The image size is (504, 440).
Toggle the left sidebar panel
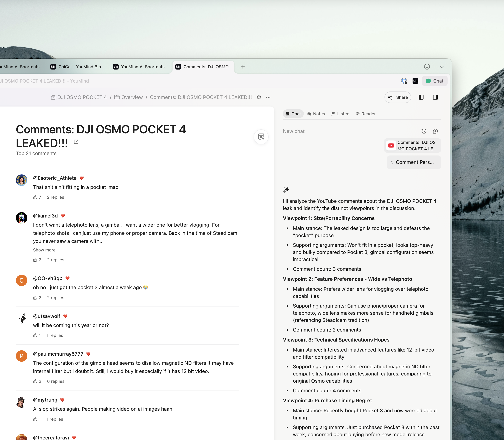421,97
